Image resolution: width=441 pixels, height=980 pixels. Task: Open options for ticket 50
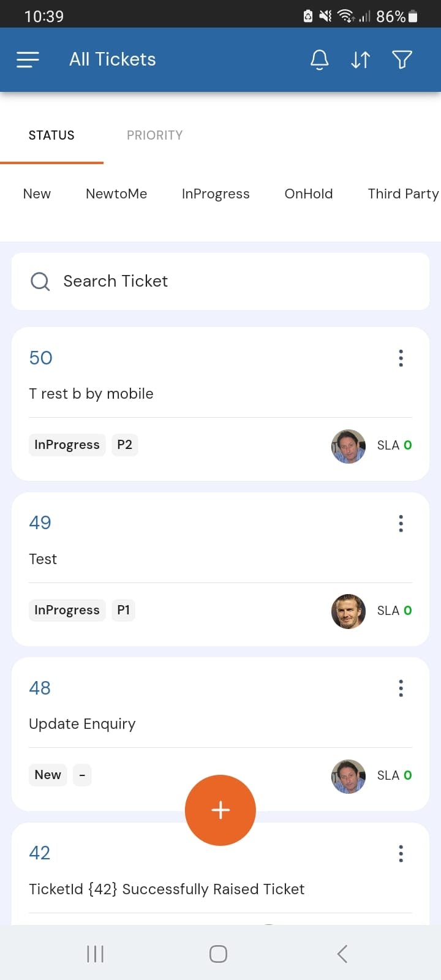click(x=401, y=358)
